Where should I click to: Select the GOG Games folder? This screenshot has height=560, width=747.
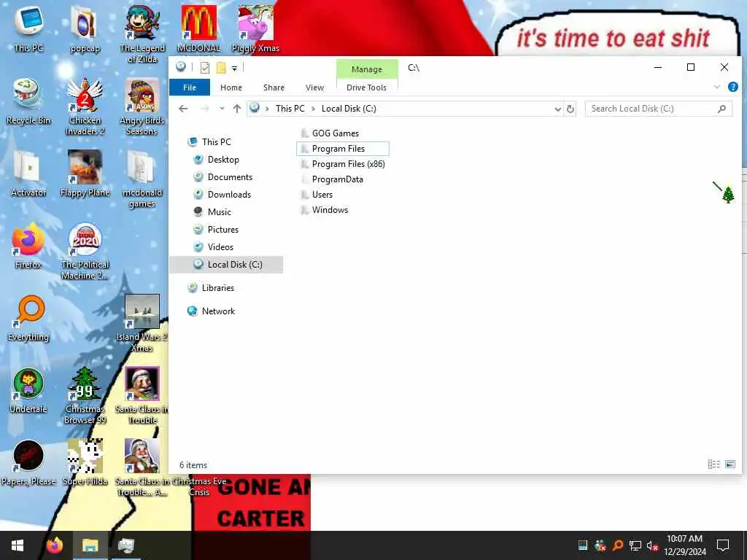pos(336,133)
